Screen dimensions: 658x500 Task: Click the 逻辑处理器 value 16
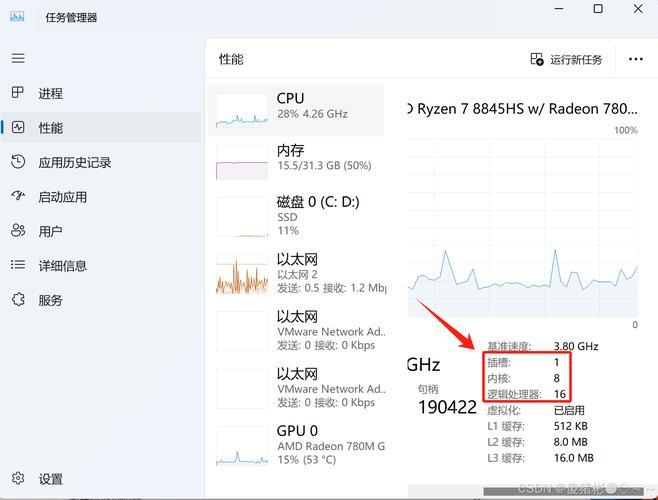click(x=560, y=394)
